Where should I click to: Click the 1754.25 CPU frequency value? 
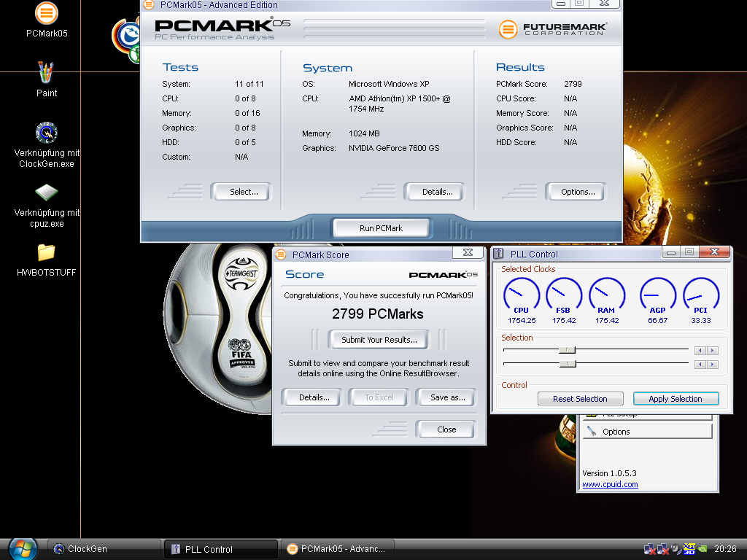(522, 321)
